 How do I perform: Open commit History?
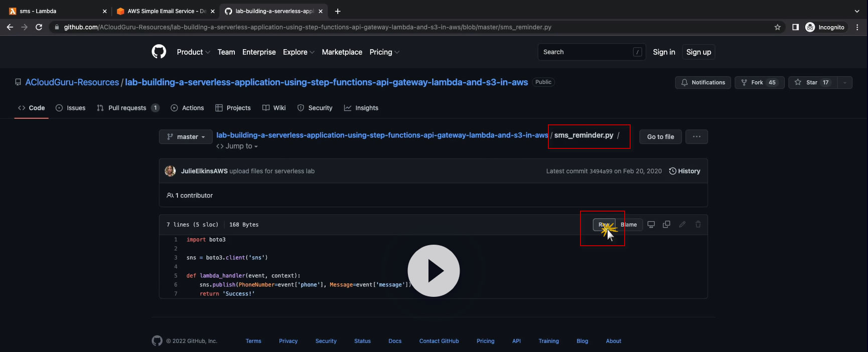[685, 171]
